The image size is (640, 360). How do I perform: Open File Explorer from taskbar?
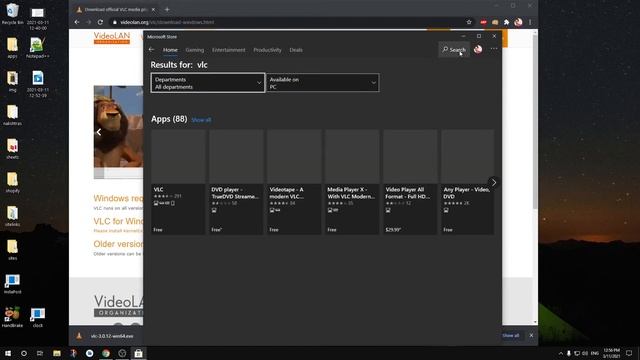tap(57, 353)
